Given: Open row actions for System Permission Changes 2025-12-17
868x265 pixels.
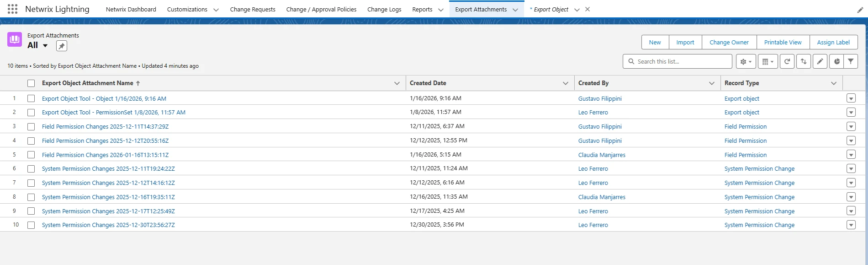Looking at the screenshot, I should pyautogui.click(x=851, y=211).
